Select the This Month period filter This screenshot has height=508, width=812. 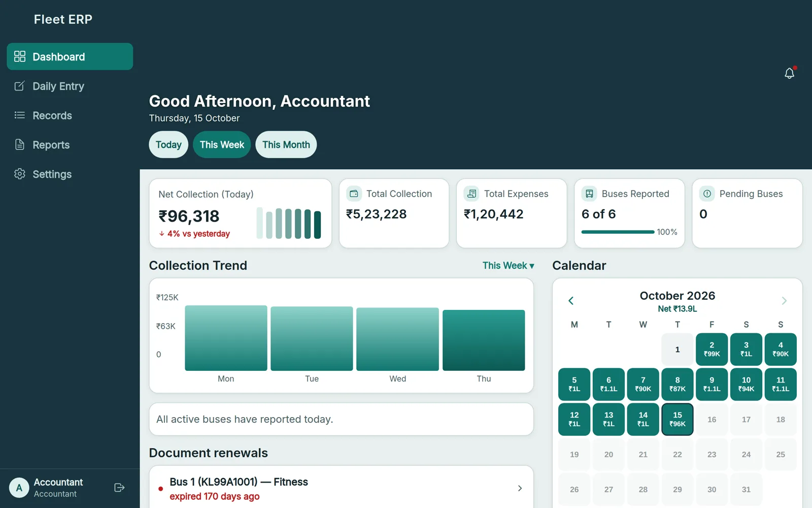286,145
